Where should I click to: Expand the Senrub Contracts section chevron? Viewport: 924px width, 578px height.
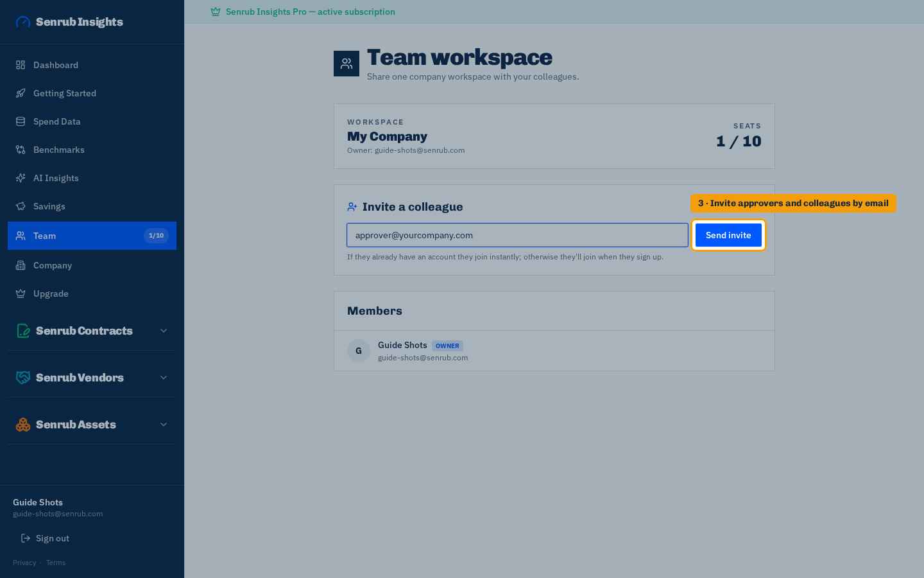164,331
